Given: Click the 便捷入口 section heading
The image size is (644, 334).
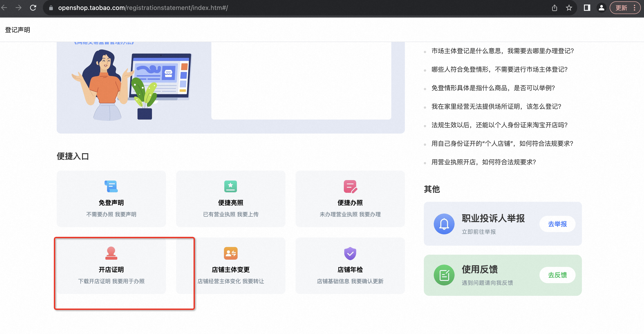Looking at the screenshot, I should click(x=73, y=156).
